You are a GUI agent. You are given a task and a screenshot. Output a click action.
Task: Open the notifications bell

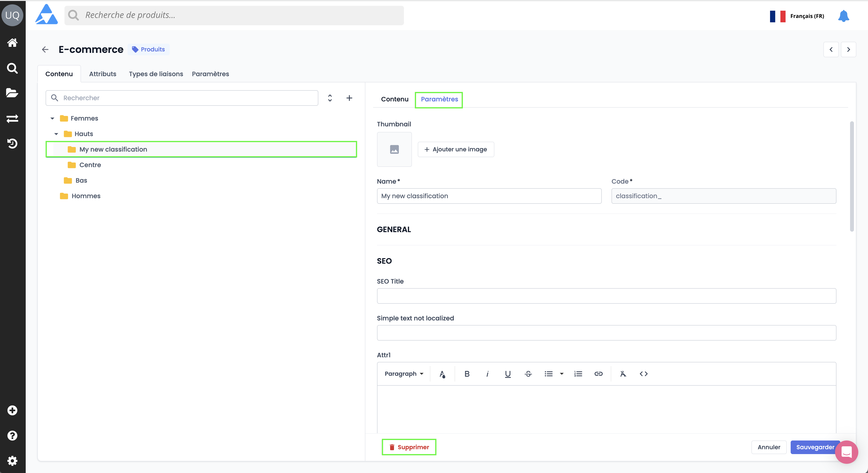coord(844,16)
